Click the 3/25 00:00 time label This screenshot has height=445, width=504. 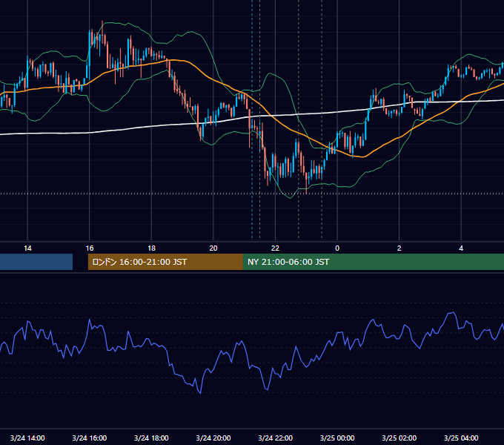337,438
